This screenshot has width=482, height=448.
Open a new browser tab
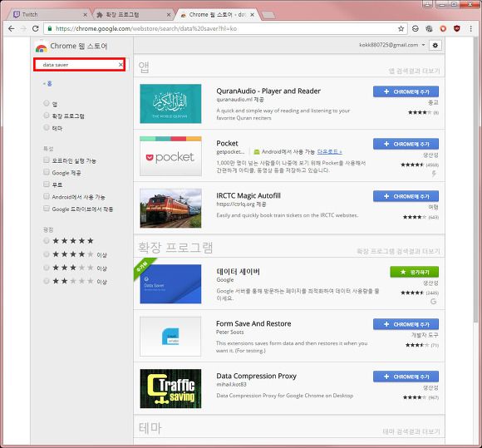click(268, 15)
